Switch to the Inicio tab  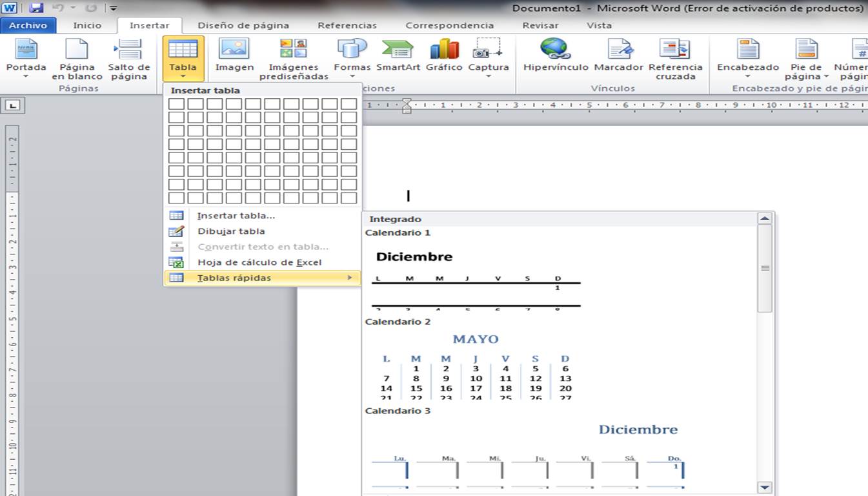click(x=87, y=26)
